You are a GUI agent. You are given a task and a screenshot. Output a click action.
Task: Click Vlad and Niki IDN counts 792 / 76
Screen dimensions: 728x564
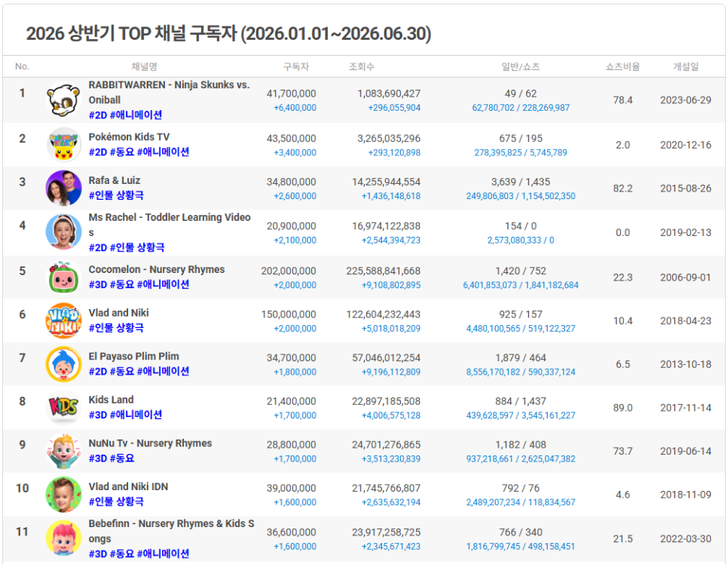[x=521, y=489]
